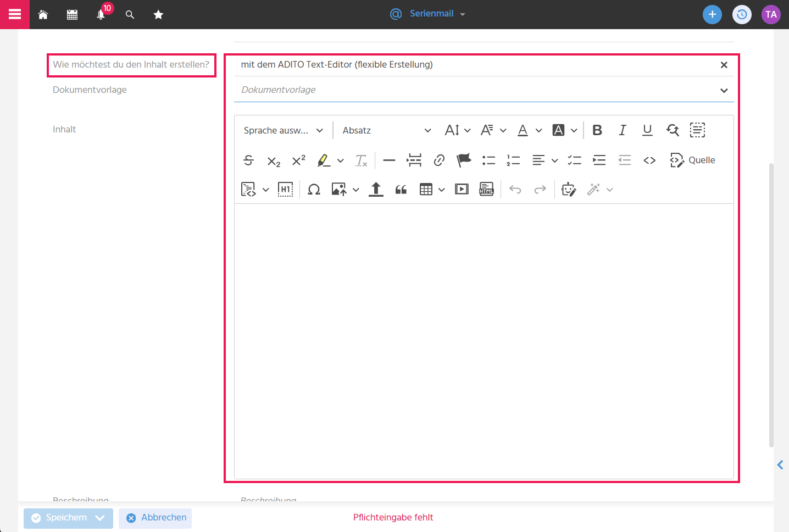Click the upload arrow icon

376,190
